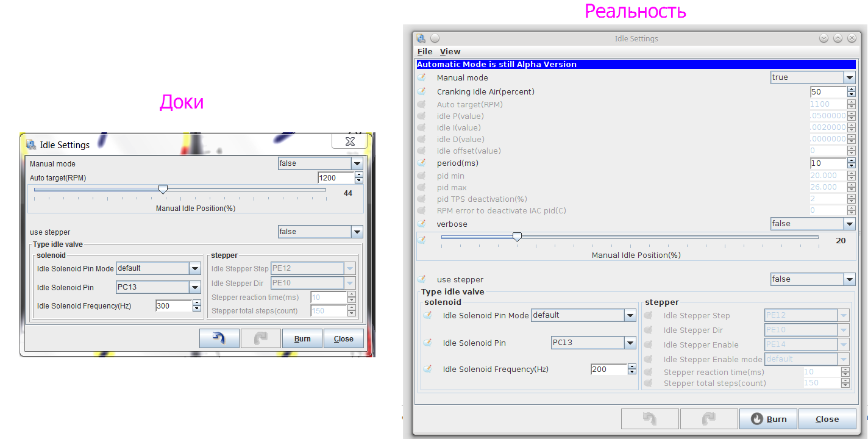Screen dimensions: 868x439
Task: Click the X close button of the Доки window
Action: [350, 141]
